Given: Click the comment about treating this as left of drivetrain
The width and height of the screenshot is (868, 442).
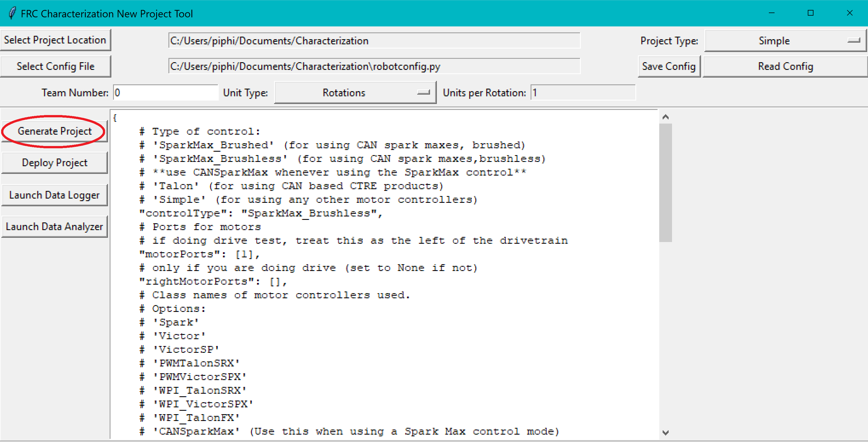Looking at the screenshot, I should 353,241.
